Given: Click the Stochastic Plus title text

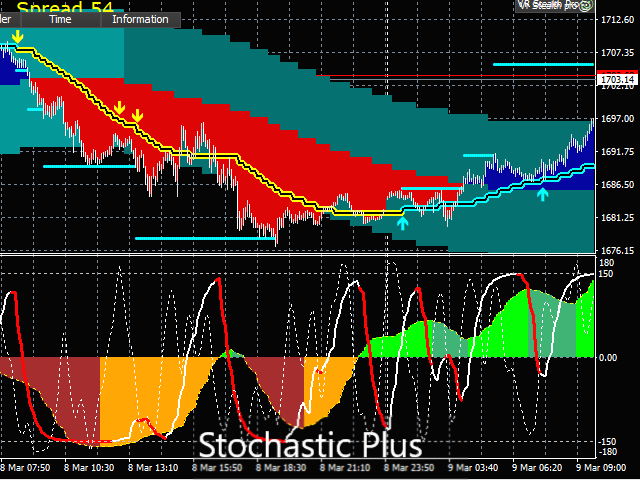Looking at the screenshot, I should pyautogui.click(x=310, y=443).
